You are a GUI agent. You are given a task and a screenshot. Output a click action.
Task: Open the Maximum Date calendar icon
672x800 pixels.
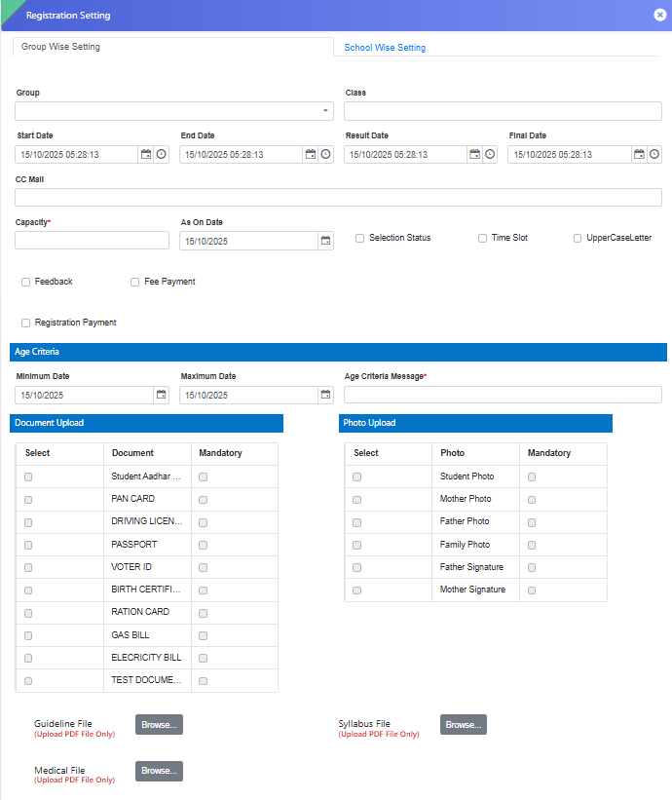(325, 395)
